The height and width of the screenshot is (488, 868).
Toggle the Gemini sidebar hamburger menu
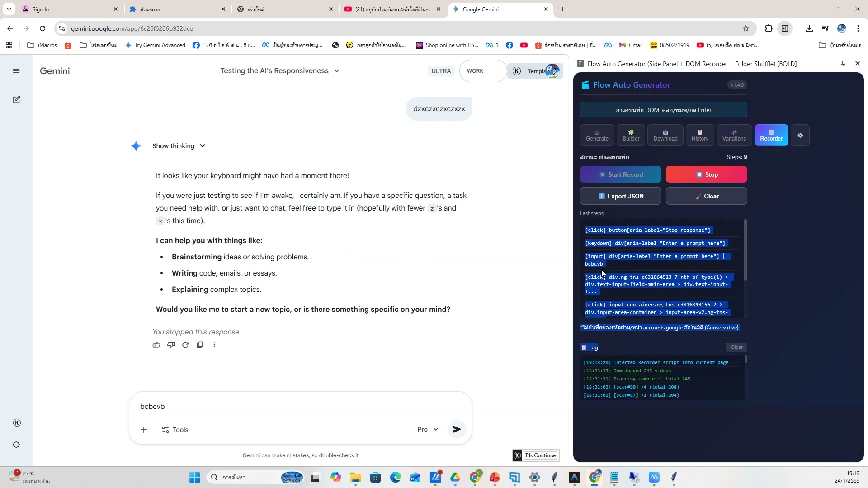pos(16,71)
